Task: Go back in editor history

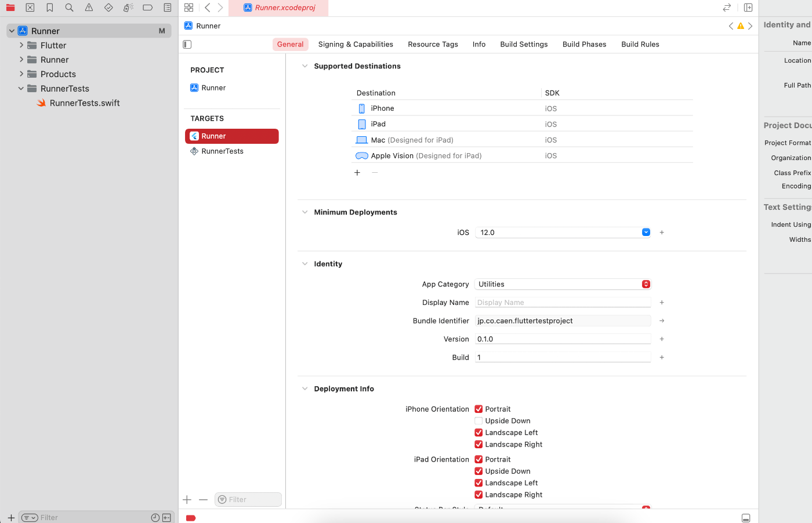Action: tap(207, 8)
